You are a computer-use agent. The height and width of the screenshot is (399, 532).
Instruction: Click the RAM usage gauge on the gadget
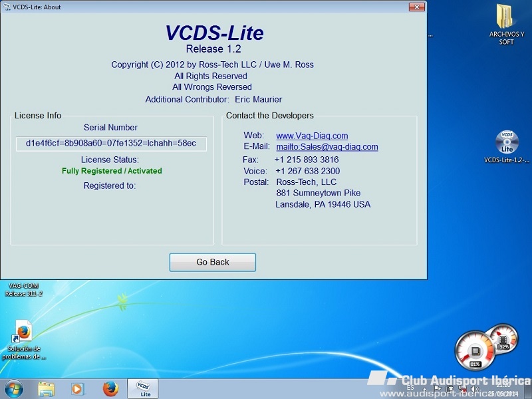coord(504,339)
